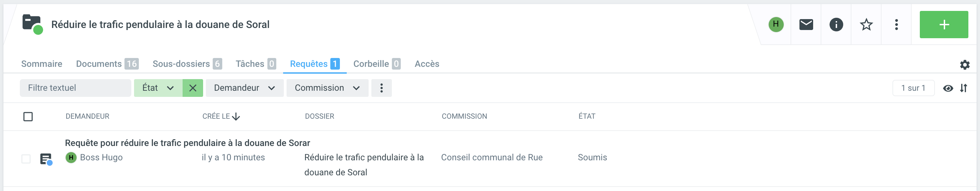Open the filter bar three-dot menu
Viewport: 980px width, 191px height.
click(381, 88)
